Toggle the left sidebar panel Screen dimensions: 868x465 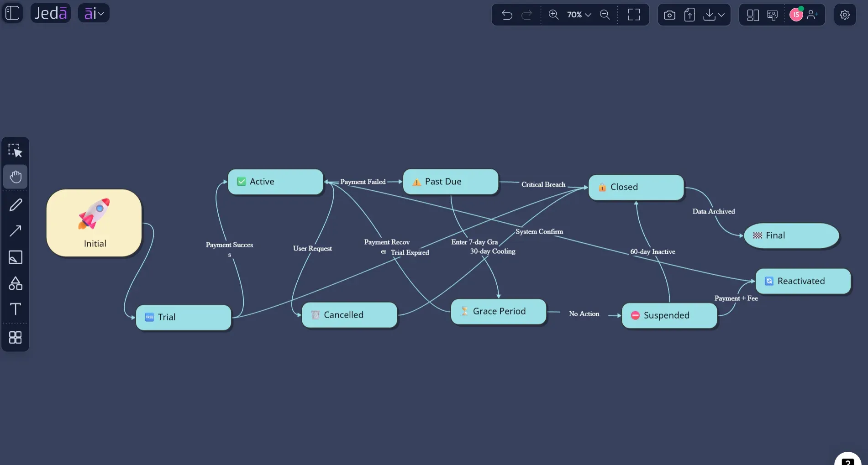coord(13,13)
